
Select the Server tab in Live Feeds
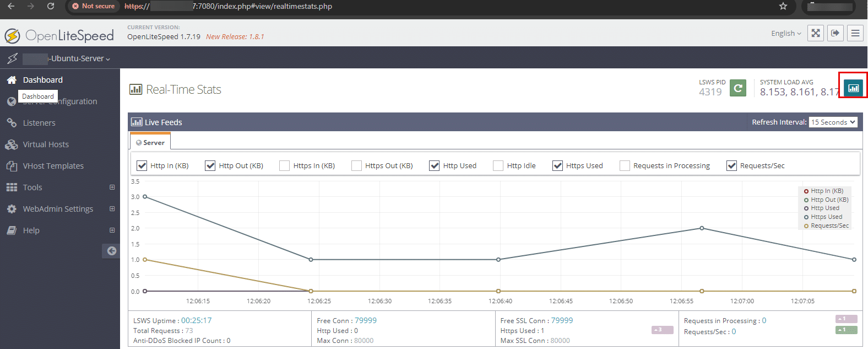coord(150,142)
